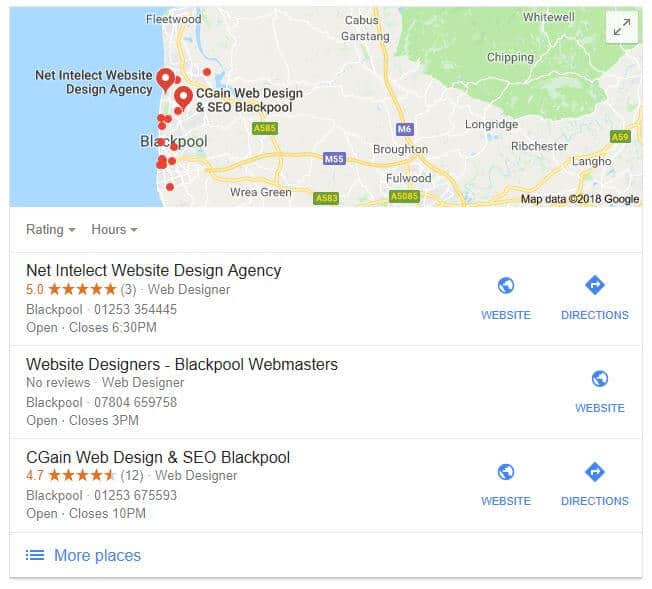
Task: Select the Net Intelect map pin marker
Action: pos(165,80)
